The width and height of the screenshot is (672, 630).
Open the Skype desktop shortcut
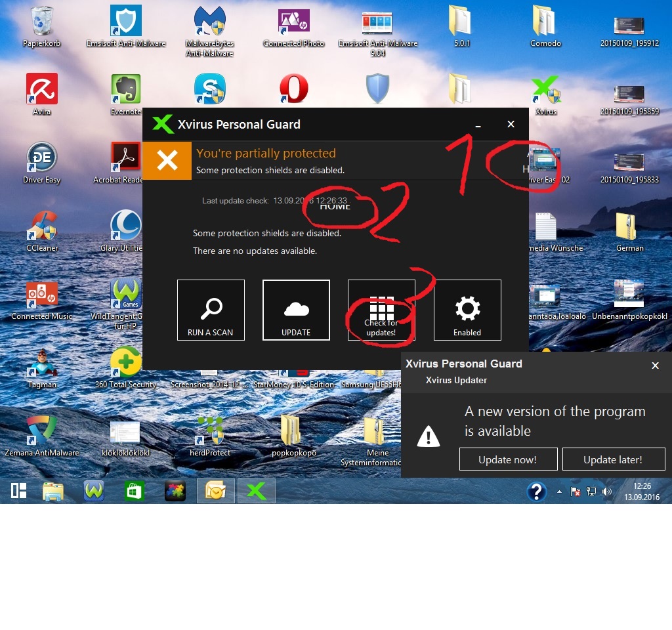[x=209, y=89]
